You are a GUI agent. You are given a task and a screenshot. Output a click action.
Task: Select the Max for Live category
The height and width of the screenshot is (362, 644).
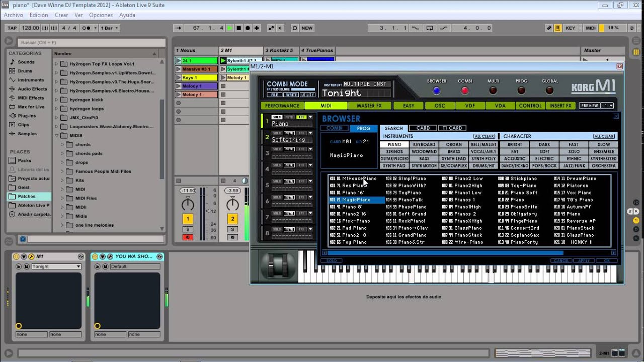click(x=31, y=107)
